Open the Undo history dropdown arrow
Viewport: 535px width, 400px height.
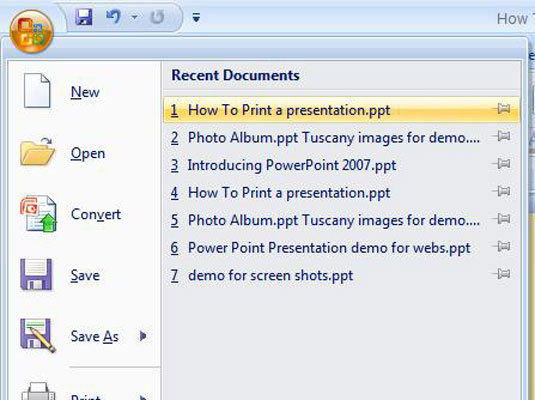click(135, 17)
